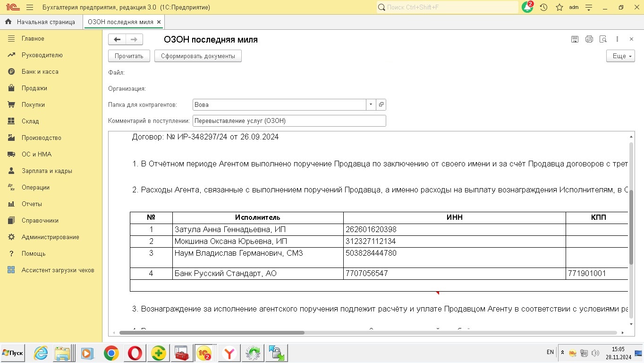The image size is (644, 363).
Task: Open Windows Explorer from the taskbar
Action: tap(63, 353)
